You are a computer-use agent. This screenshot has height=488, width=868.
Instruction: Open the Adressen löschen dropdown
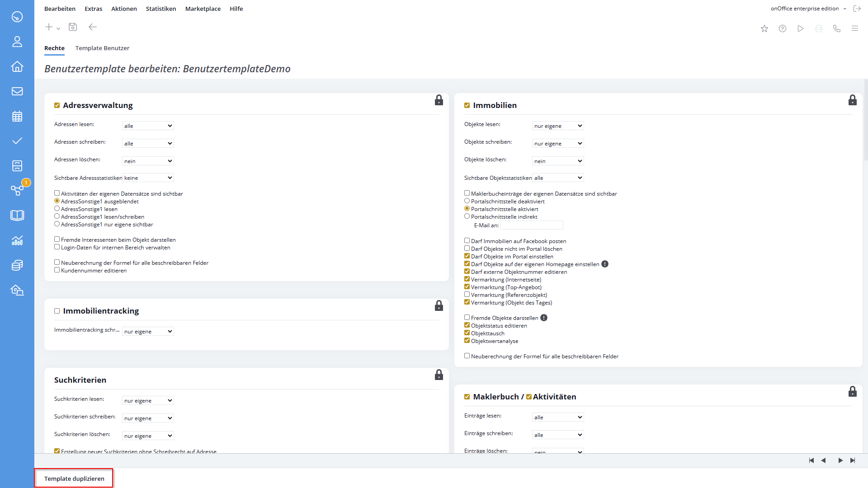pyautogui.click(x=148, y=161)
